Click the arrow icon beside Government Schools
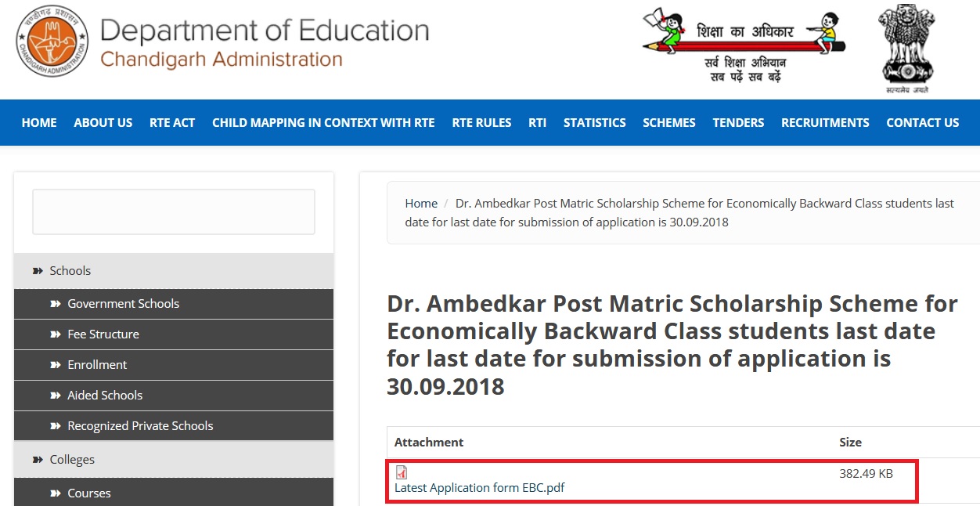980x506 pixels. point(56,304)
